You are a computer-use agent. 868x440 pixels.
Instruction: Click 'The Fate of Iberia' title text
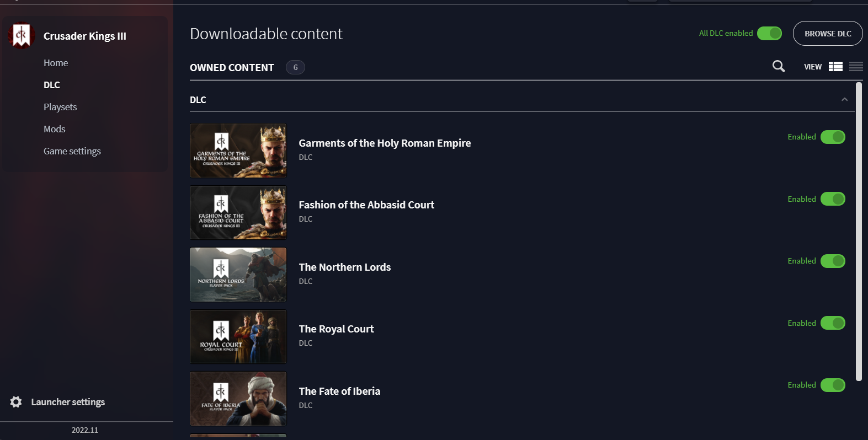pos(339,391)
